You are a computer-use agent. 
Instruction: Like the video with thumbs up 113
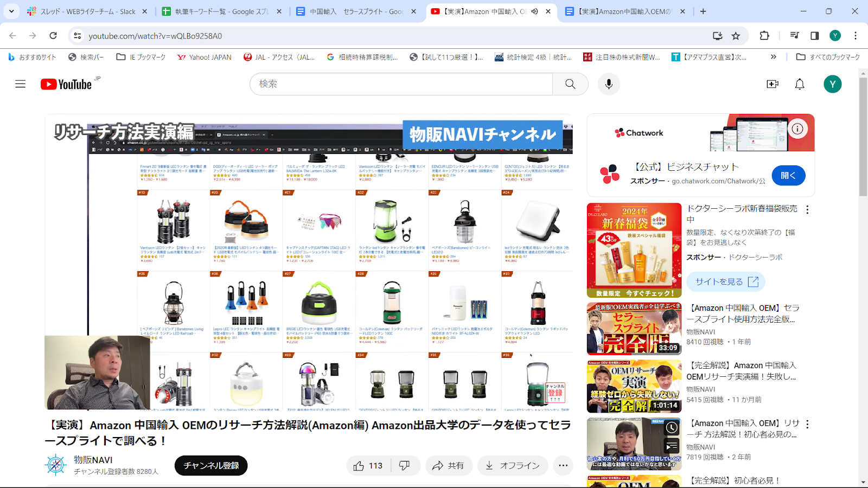tap(368, 466)
